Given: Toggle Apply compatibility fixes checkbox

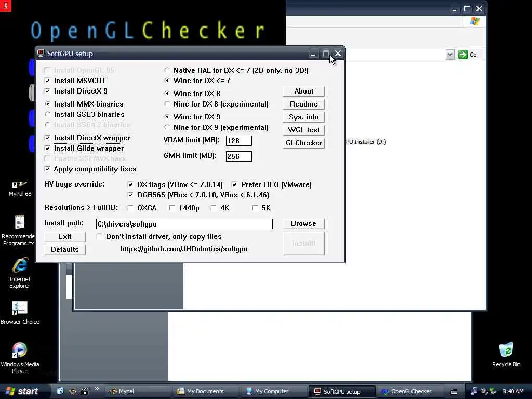Looking at the screenshot, I should [47, 169].
